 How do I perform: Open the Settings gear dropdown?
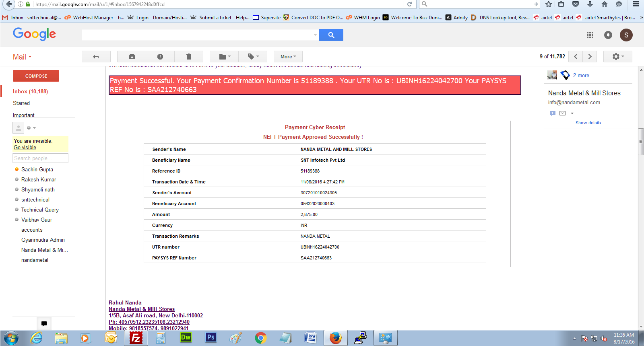tap(617, 57)
